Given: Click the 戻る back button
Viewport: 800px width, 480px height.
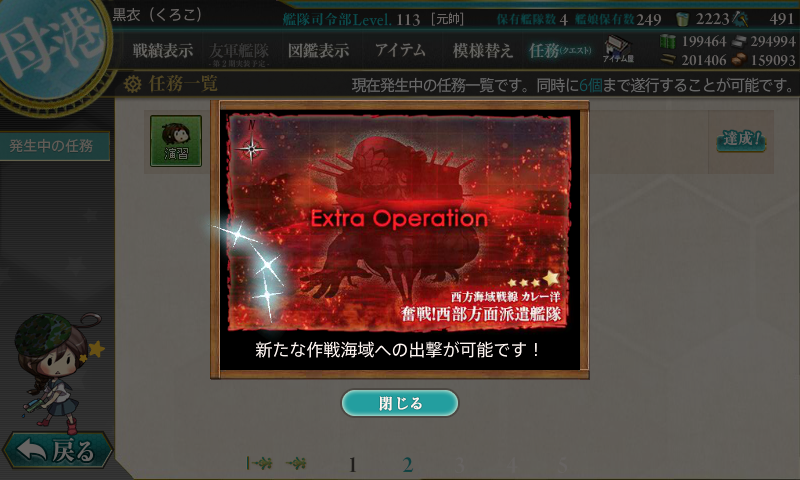Looking at the screenshot, I should [57, 450].
